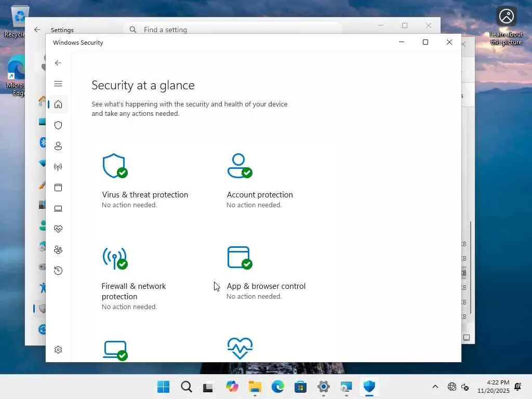Open the App & browser control title

click(x=266, y=286)
